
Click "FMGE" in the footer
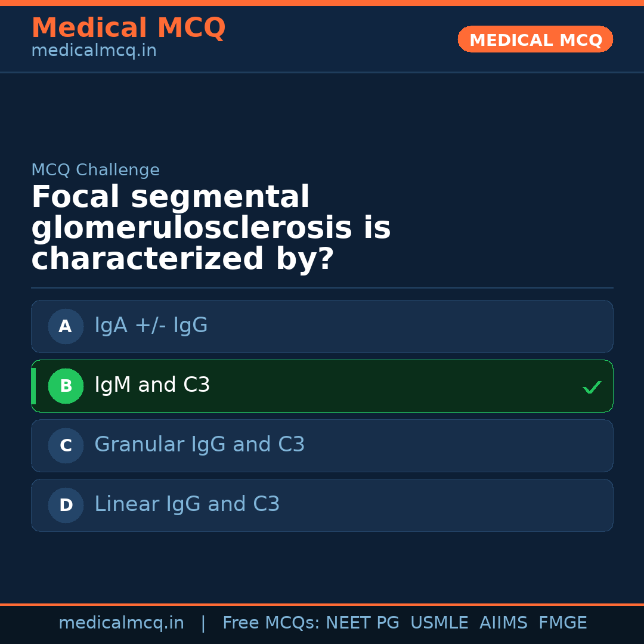[562, 623]
